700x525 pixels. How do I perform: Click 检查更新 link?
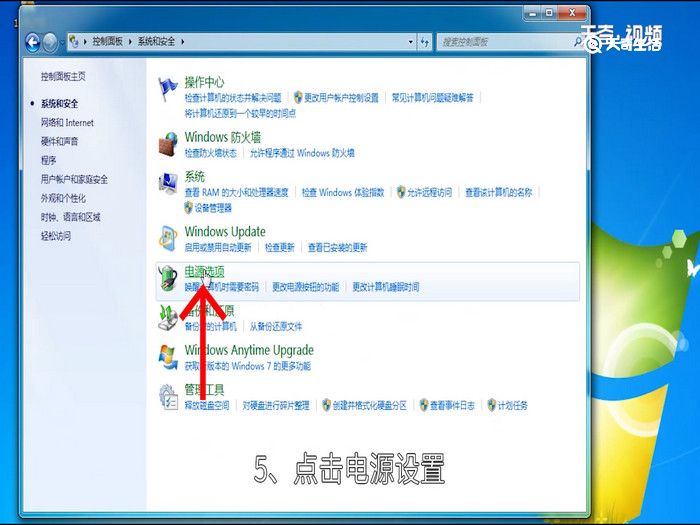[279, 247]
